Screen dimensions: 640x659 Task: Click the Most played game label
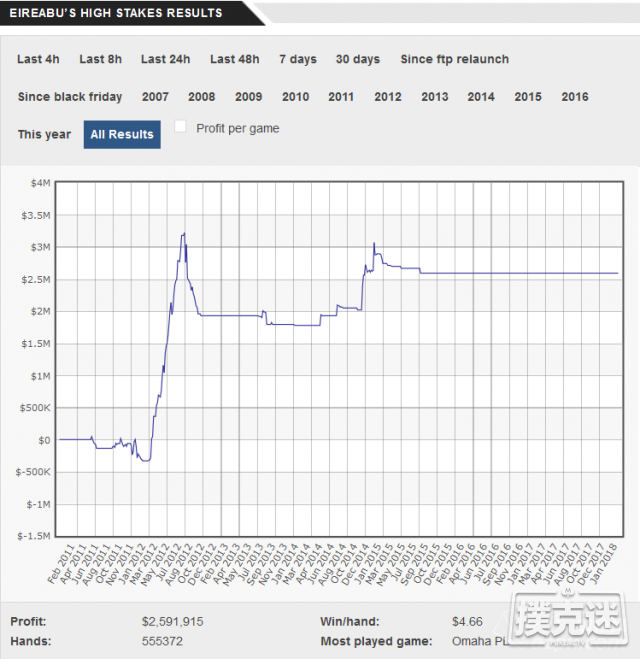click(x=376, y=641)
